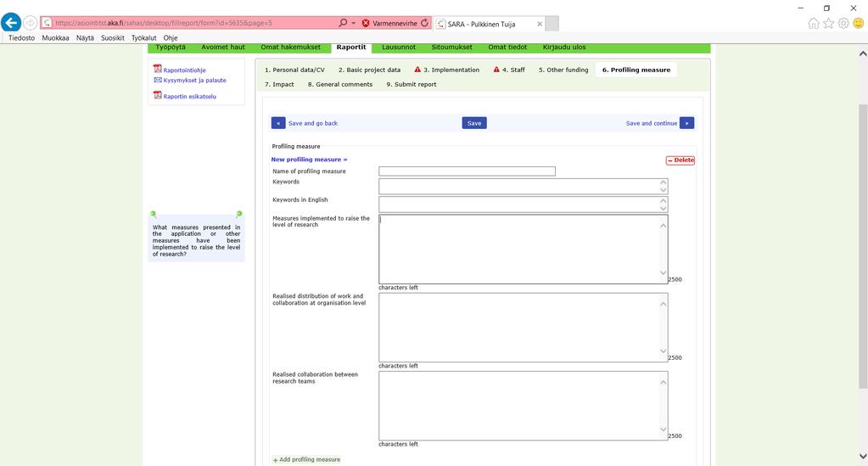Click the blue forward double-arrow button
The image size is (868, 466).
pos(686,123)
